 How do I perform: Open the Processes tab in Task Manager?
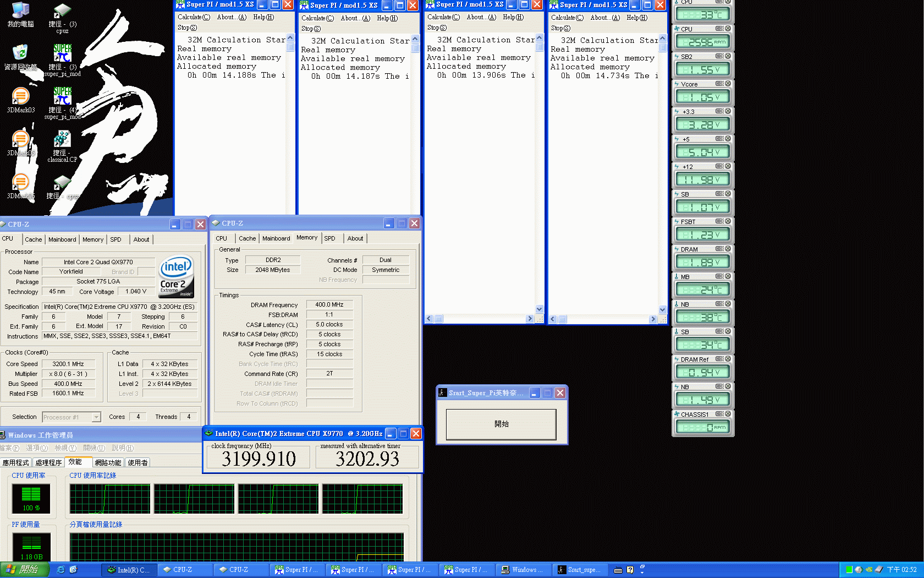pyautogui.click(x=48, y=463)
